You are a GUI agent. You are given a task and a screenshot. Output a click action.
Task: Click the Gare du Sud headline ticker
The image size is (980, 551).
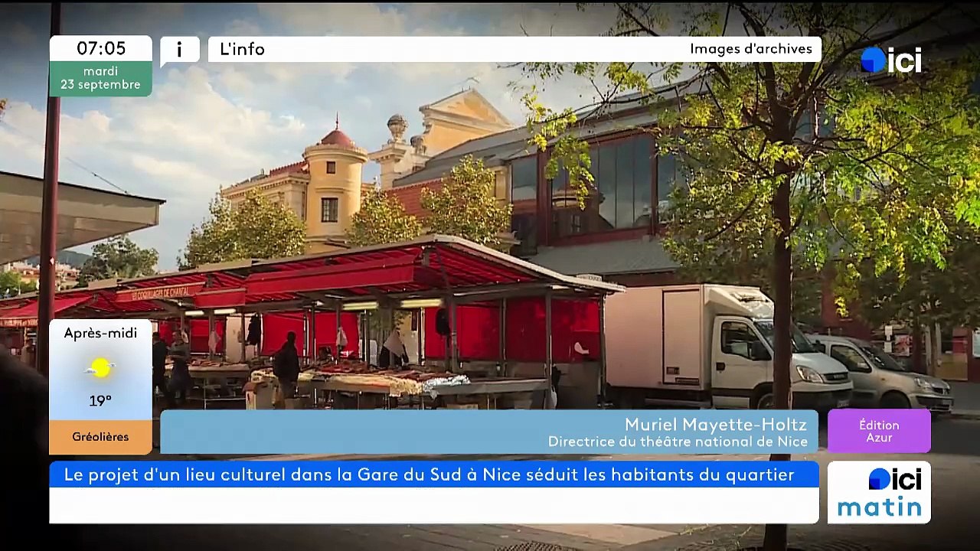(x=434, y=474)
